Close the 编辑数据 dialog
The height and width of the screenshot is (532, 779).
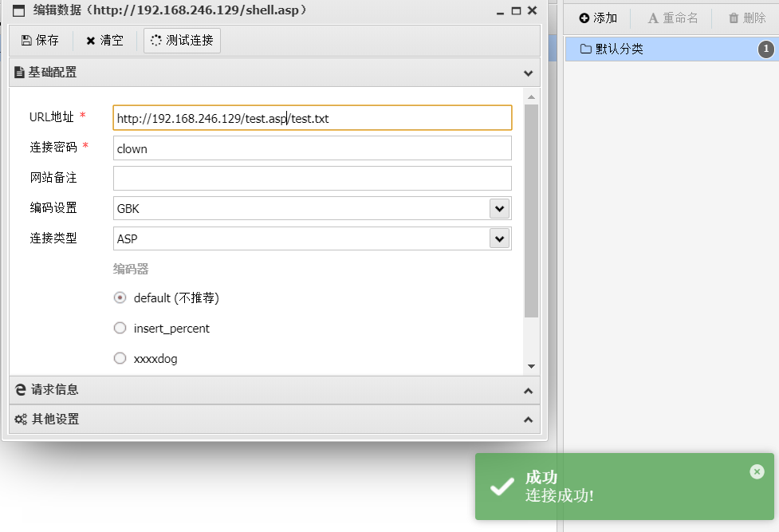532,10
